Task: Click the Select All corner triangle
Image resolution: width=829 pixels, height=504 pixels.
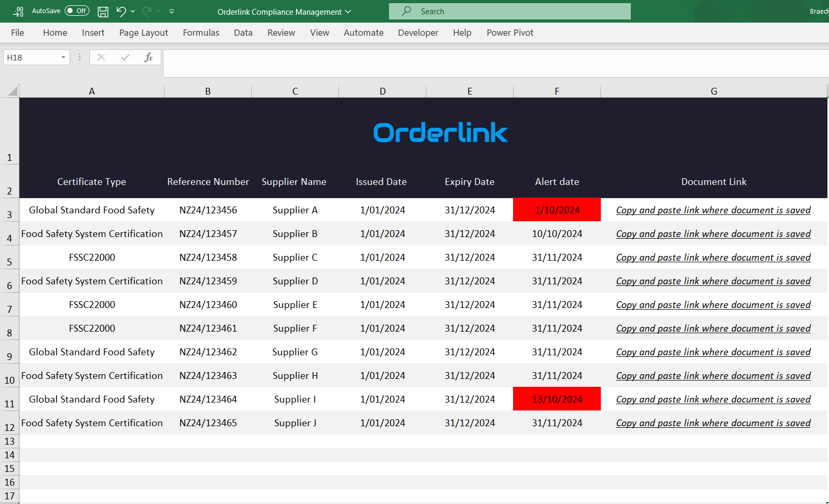Action: (x=13, y=91)
